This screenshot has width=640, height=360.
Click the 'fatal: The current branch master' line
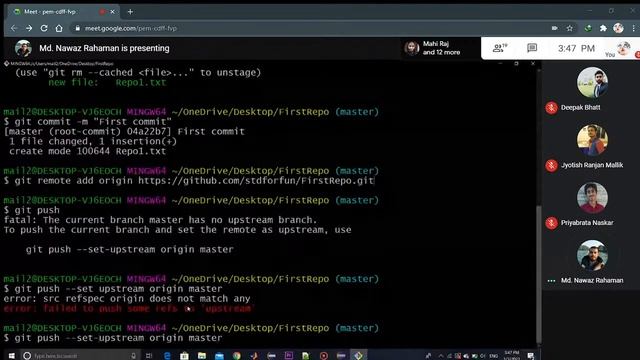coord(160,220)
